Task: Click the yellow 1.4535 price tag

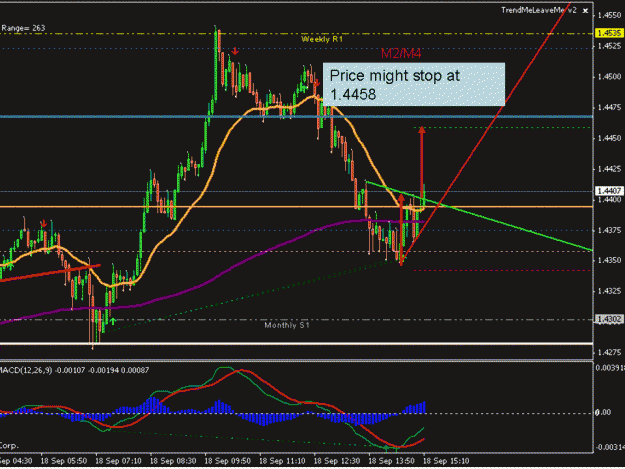Action: click(609, 33)
